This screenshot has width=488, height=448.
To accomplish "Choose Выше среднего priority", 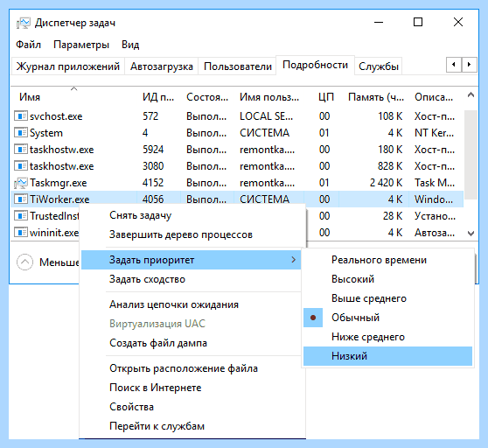I will [x=387, y=298].
